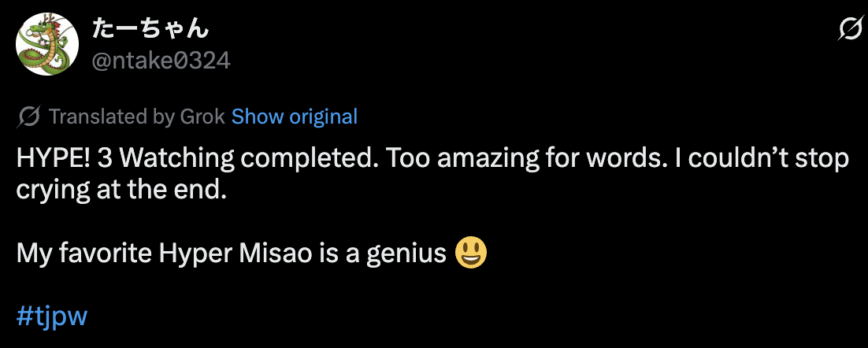Click the word 'Grok' in translation note
868x348 pixels.
(x=202, y=117)
